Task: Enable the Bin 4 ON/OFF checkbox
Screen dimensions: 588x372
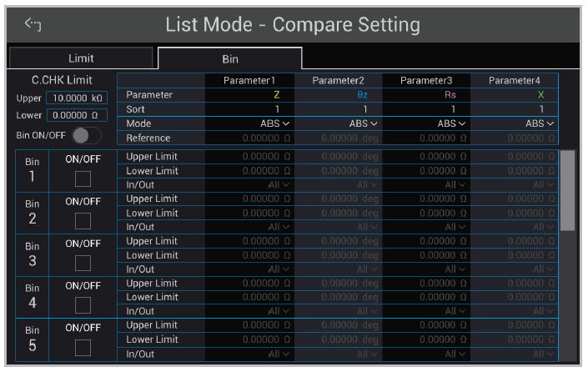Action: click(83, 305)
